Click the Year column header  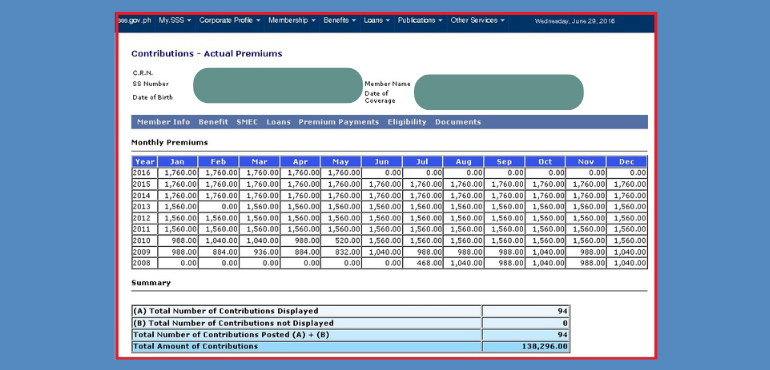[x=145, y=162]
